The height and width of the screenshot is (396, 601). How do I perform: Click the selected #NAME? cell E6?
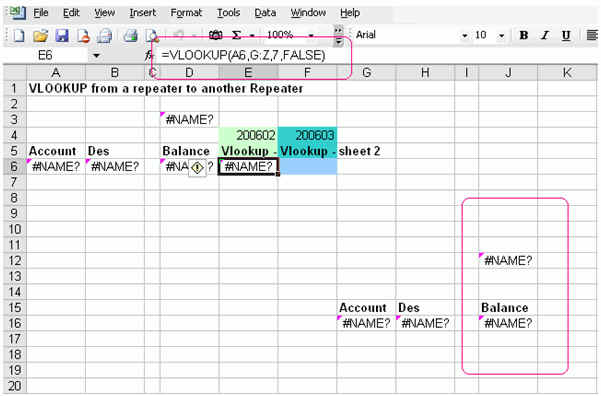pyautogui.click(x=248, y=167)
